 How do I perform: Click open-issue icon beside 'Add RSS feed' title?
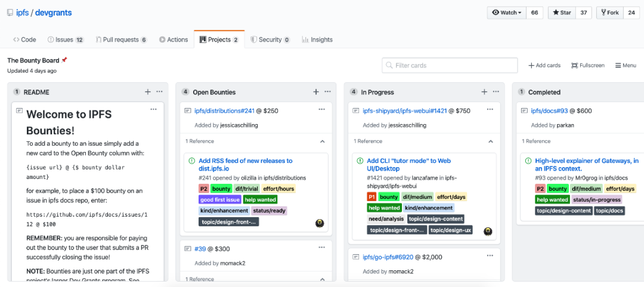tap(192, 161)
